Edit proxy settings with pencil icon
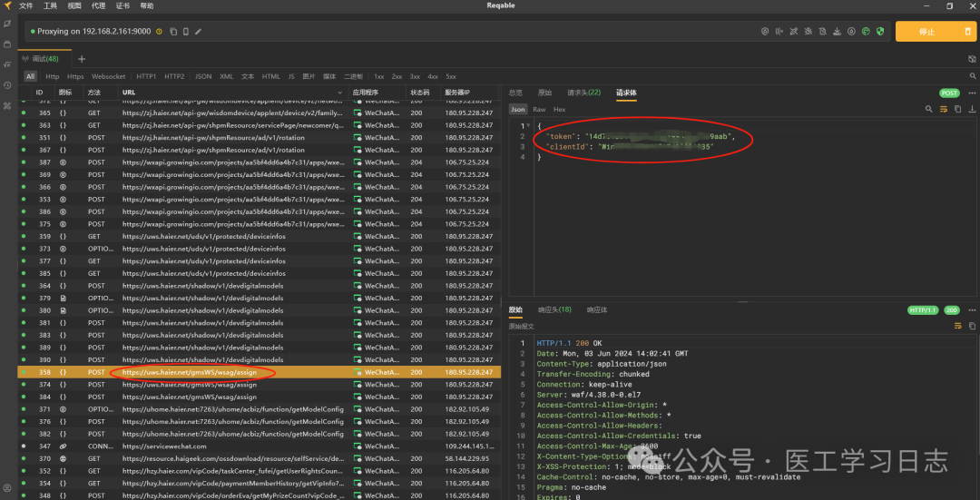 coord(198,31)
